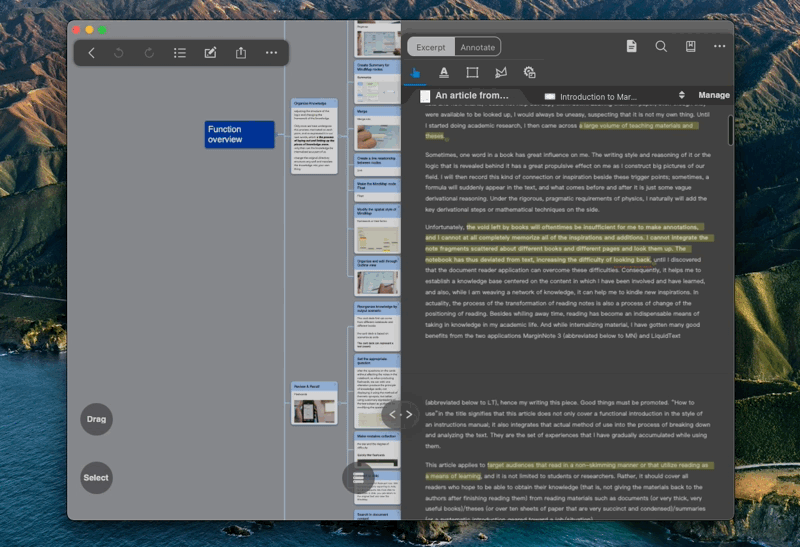The width and height of the screenshot is (800, 547).
Task: Select the Modify the spatial style card
Action: tap(378, 229)
